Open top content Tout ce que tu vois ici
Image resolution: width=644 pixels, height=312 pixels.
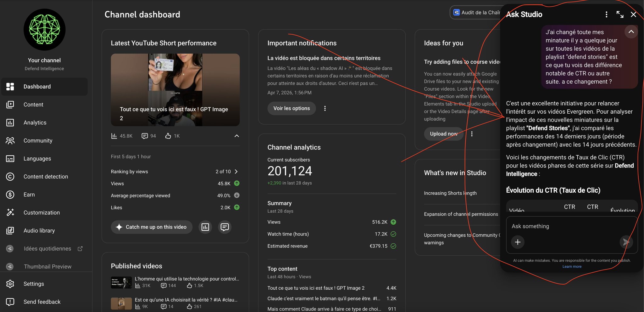pos(316,288)
